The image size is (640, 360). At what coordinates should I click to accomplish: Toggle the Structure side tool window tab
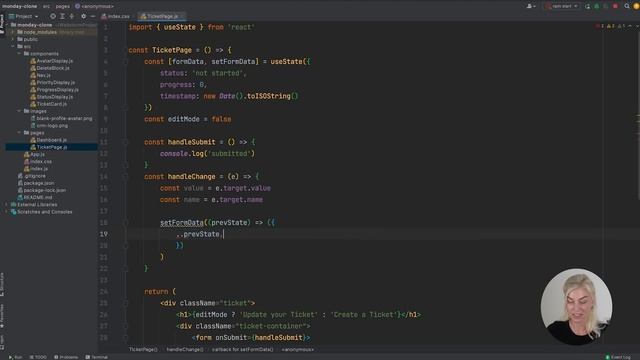click(2, 284)
